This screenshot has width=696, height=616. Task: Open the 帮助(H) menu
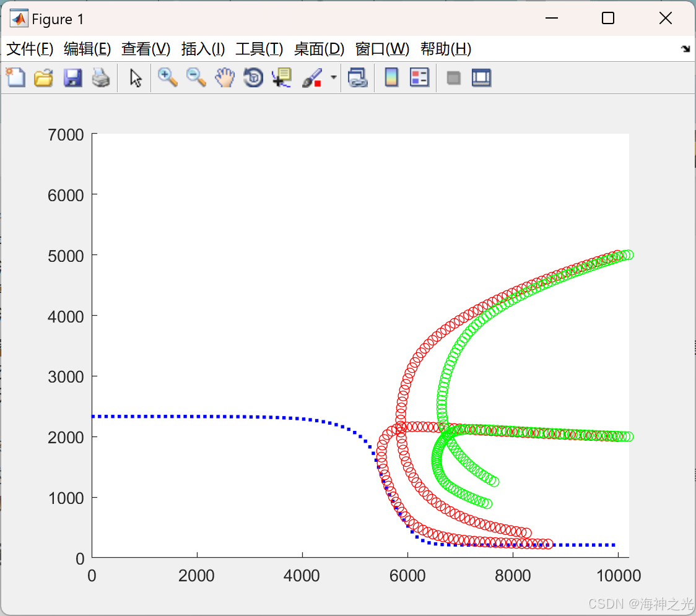pos(446,49)
